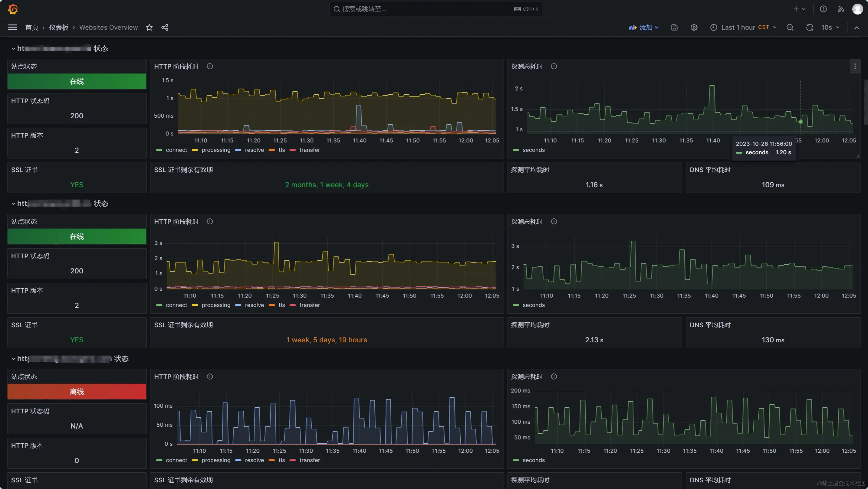Zoom out the time range
The height and width of the screenshot is (489, 868).
790,28
